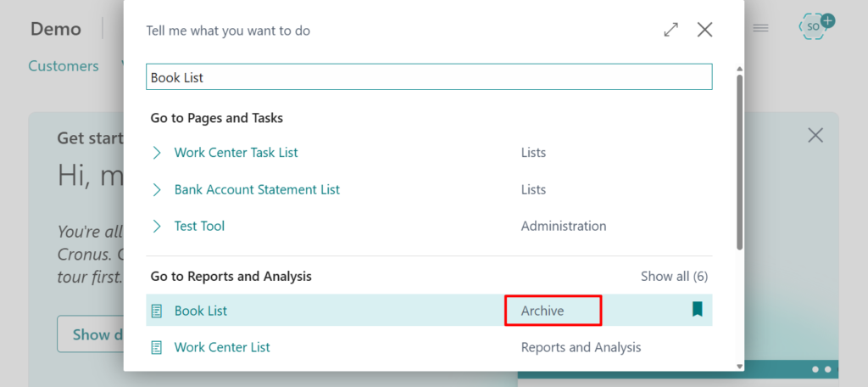The image size is (868, 387).
Task: Open the Book List report
Action: [201, 311]
